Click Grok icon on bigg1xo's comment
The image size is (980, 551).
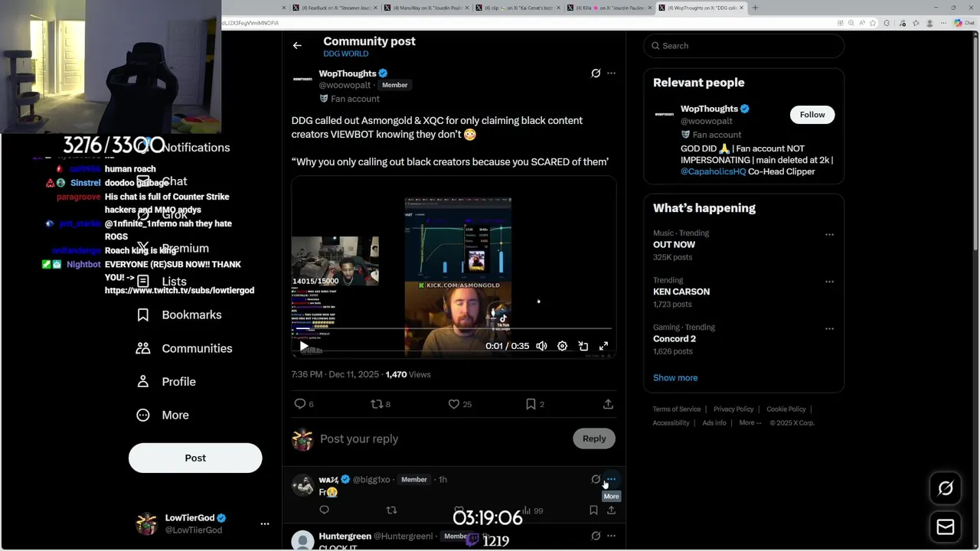(x=596, y=479)
